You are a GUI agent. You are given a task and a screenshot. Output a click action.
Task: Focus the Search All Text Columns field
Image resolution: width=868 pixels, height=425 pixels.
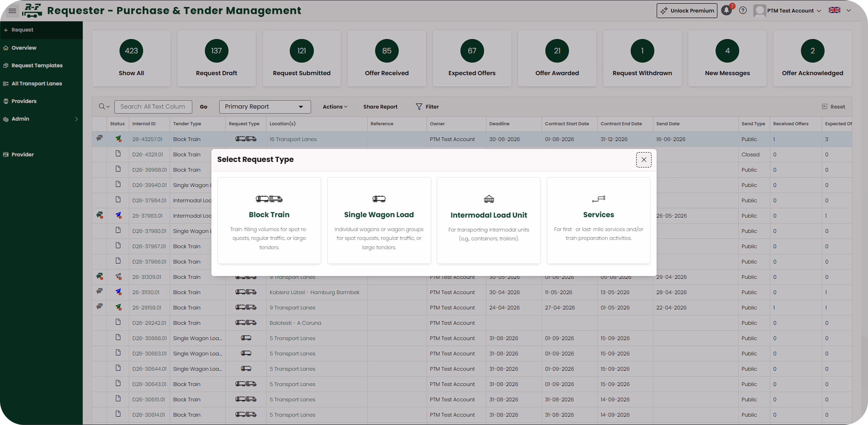[153, 107]
